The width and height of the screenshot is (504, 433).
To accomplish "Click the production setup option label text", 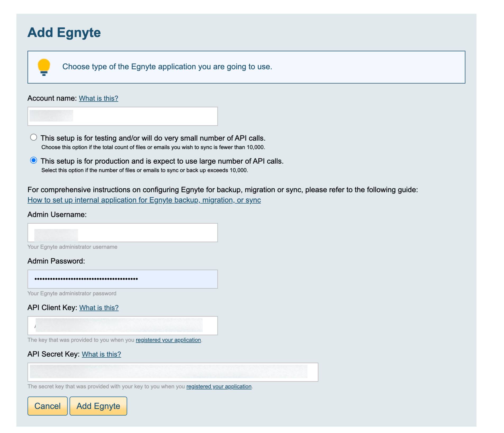I will click(x=162, y=161).
